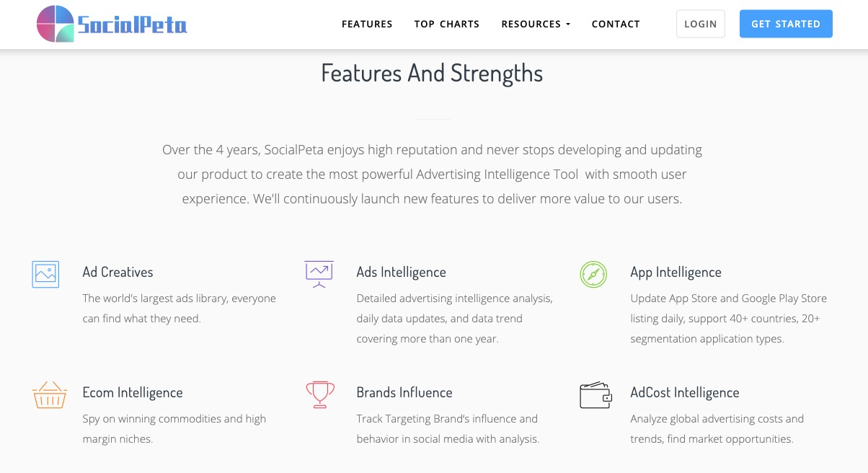Navigate to the Features section

point(367,24)
